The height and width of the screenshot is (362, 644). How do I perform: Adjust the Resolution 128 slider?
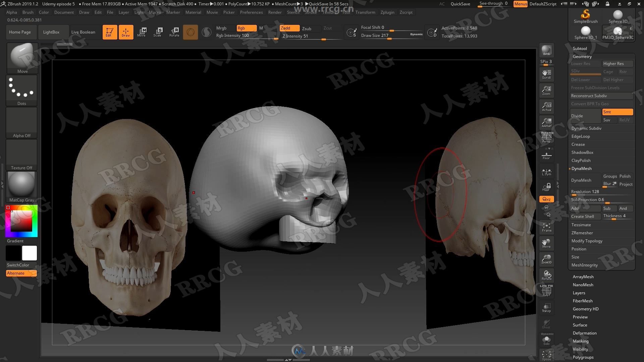(x=601, y=192)
